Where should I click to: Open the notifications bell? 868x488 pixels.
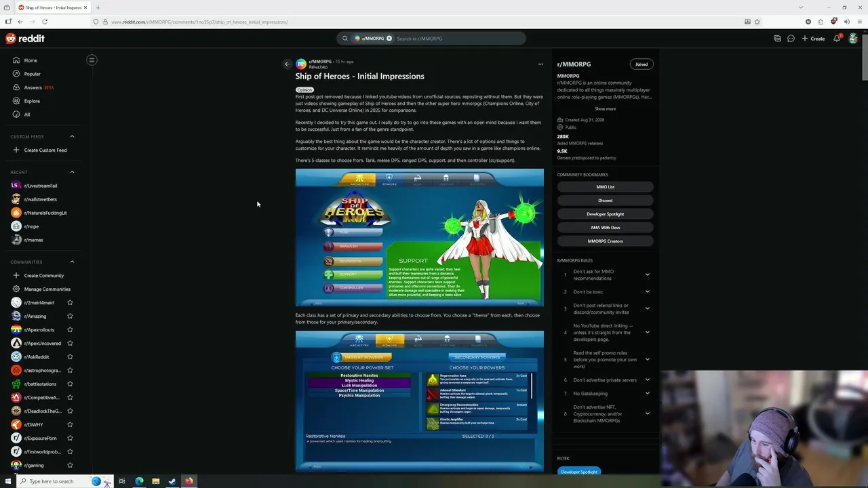[837, 39]
